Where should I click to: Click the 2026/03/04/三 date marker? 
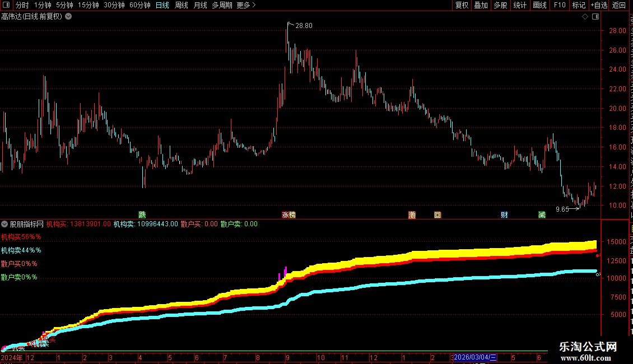(475, 357)
